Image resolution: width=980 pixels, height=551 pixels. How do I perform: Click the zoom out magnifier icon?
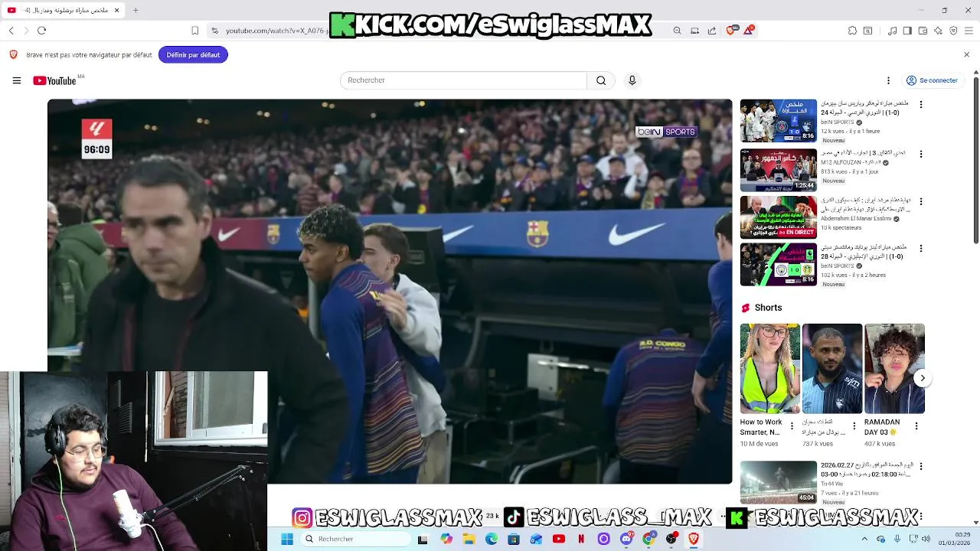(x=677, y=31)
